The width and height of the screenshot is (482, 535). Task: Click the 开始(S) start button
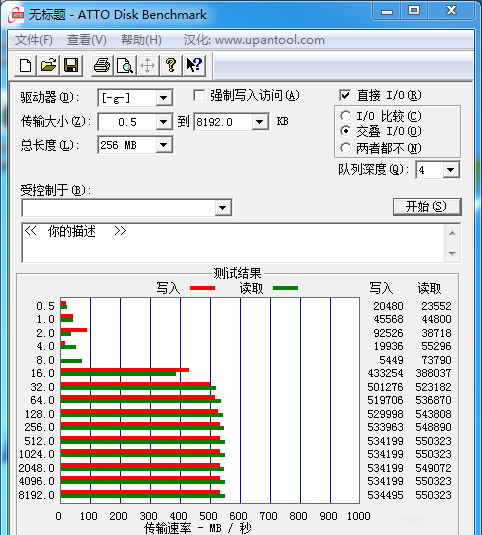(x=427, y=207)
